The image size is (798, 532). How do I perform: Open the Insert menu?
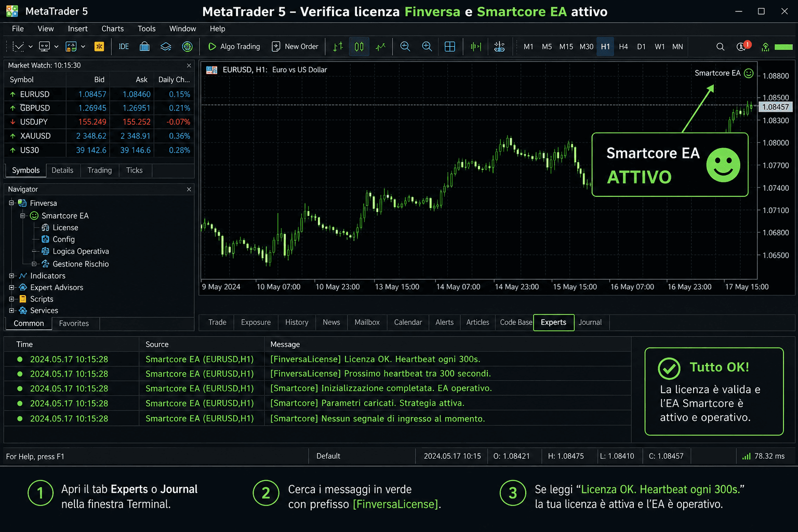pos(77,29)
